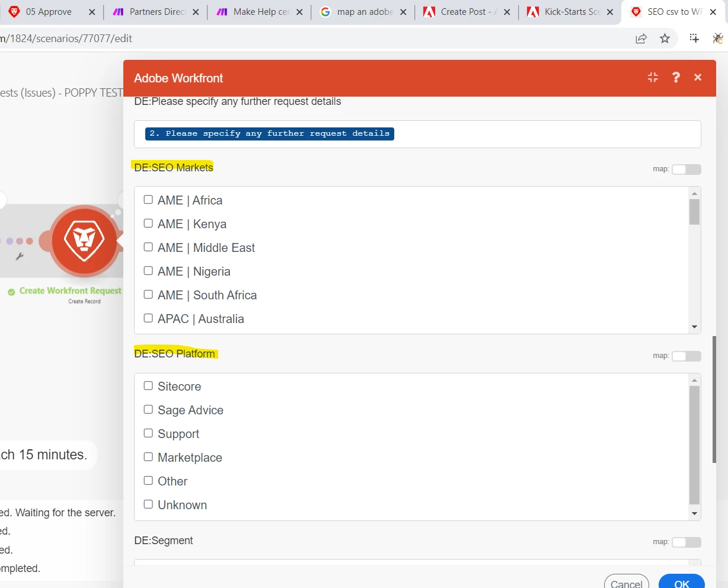Close the Adobe Workfront dialog

point(698,78)
